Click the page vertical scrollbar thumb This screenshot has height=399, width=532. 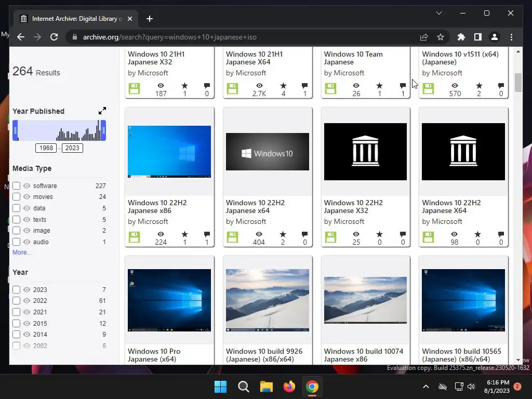tap(518, 83)
